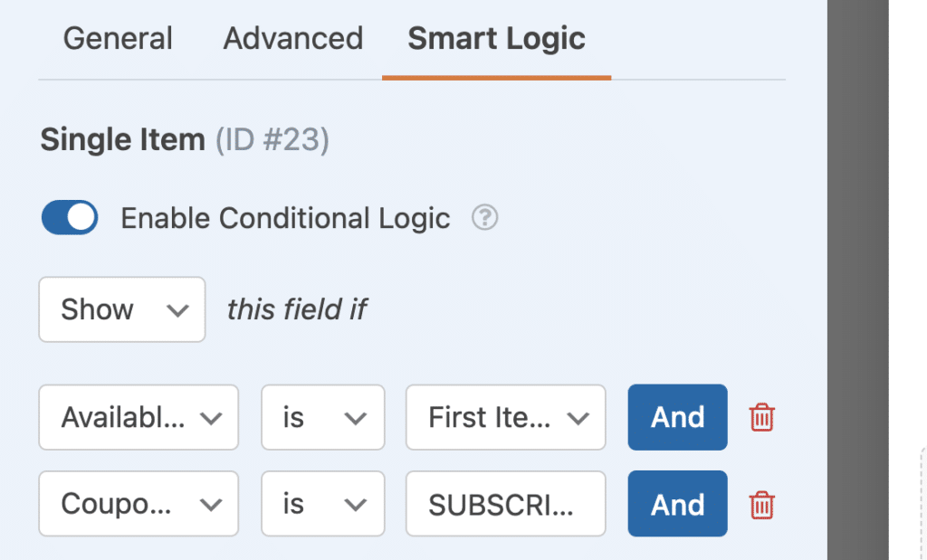927x560 pixels.
Task: Open the Coupon field dropdown
Action: click(138, 504)
